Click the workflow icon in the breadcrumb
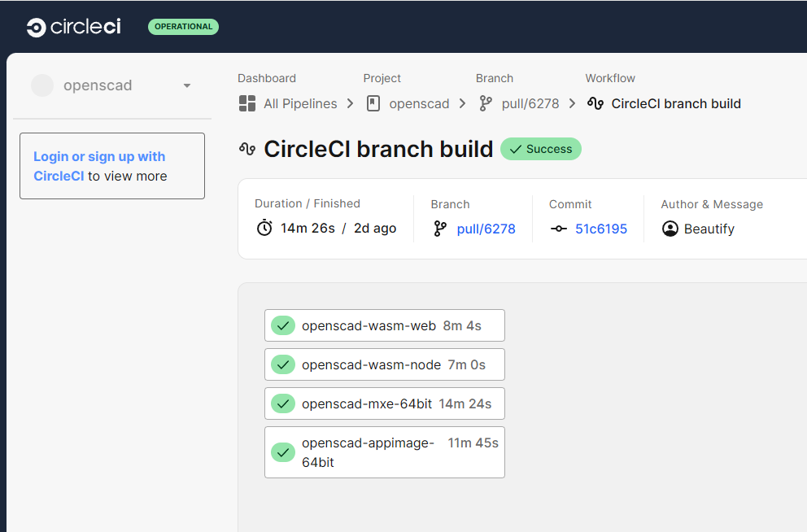The image size is (807, 532). point(595,103)
